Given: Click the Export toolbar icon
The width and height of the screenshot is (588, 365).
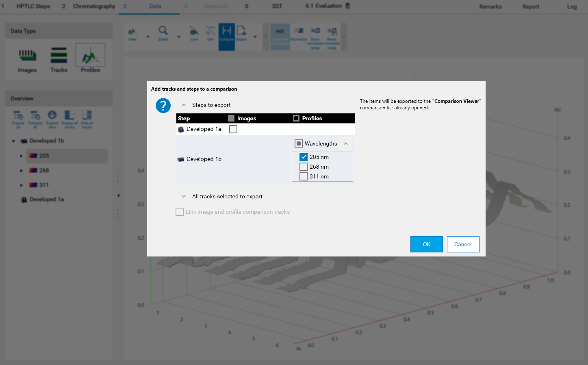Looking at the screenshot, I should pos(241,33).
